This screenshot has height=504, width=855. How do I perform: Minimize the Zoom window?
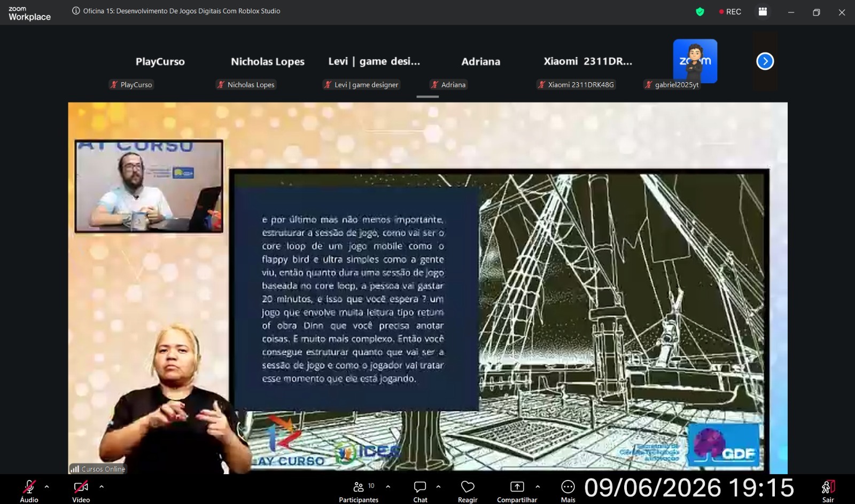791,12
